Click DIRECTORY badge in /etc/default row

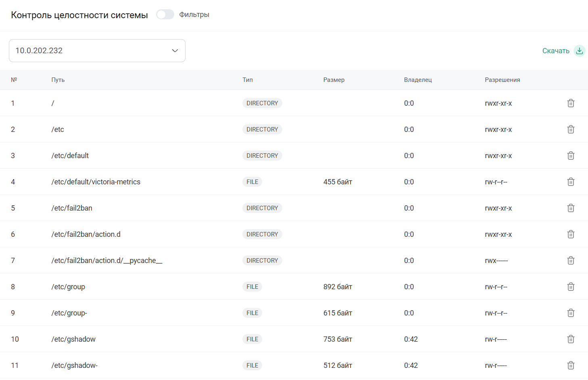point(262,156)
